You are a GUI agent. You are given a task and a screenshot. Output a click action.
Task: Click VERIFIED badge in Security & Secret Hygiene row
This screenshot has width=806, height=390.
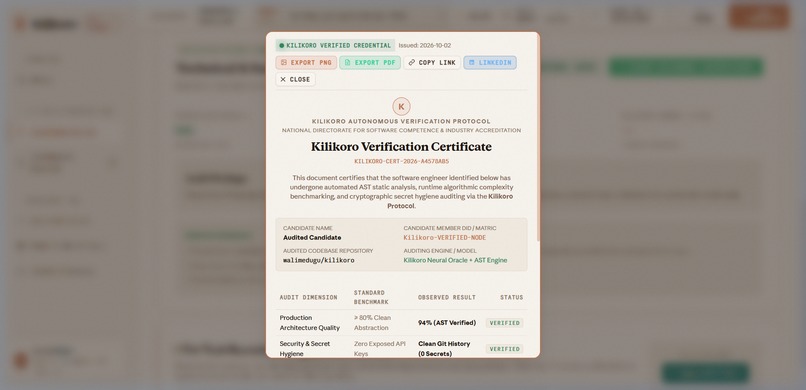pos(504,349)
